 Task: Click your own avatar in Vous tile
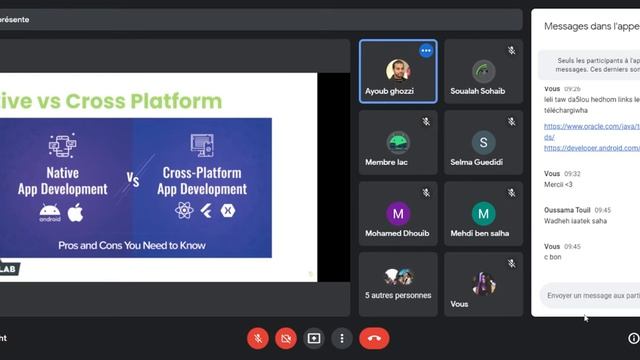tap(484, 284)
